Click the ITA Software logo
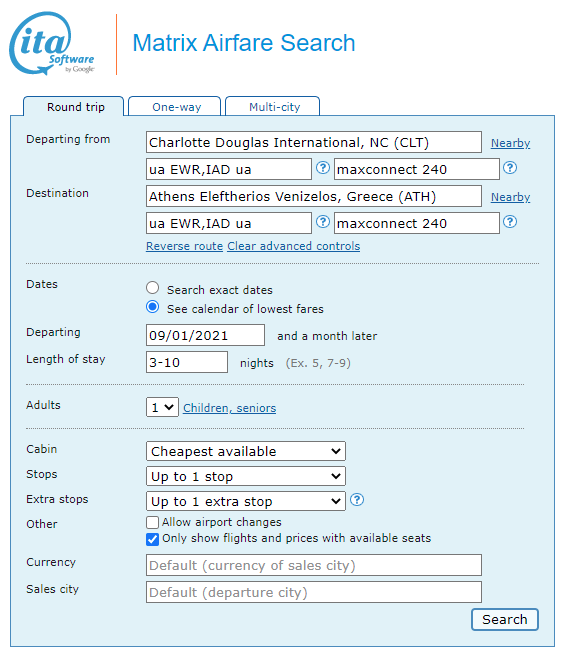 [52, 44]
